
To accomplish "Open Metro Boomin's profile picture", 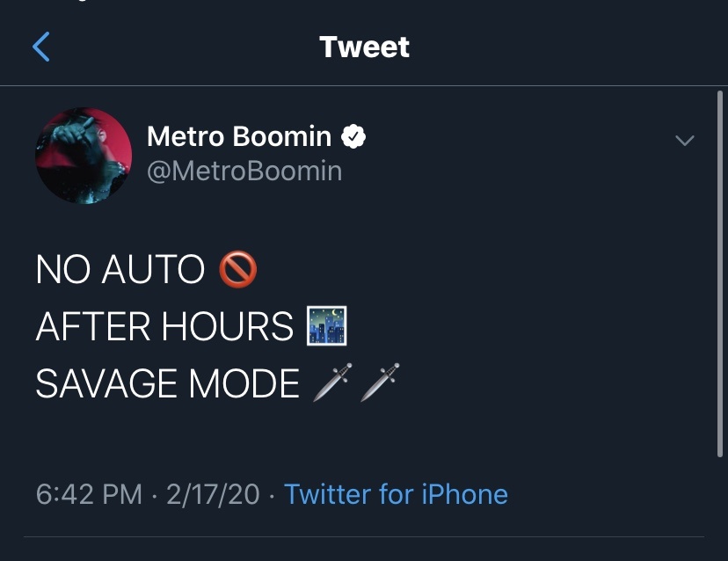I will click(84, 156).
